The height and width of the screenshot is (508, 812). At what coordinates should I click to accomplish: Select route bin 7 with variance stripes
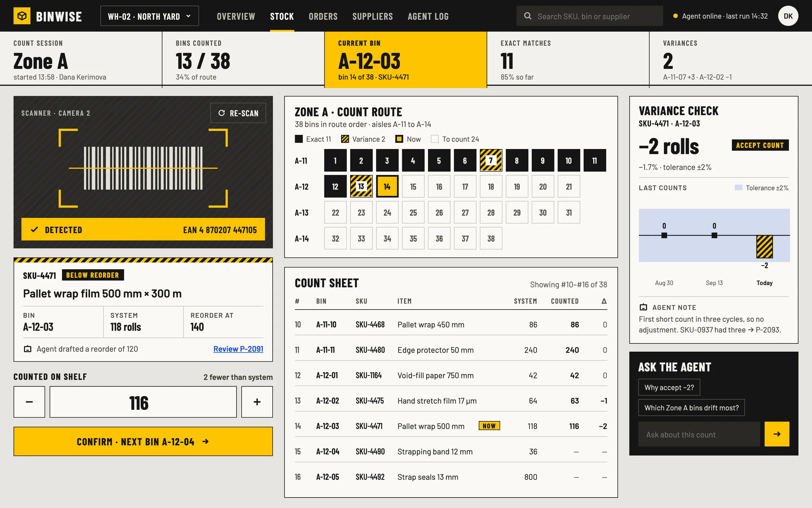tap(491, 160)
